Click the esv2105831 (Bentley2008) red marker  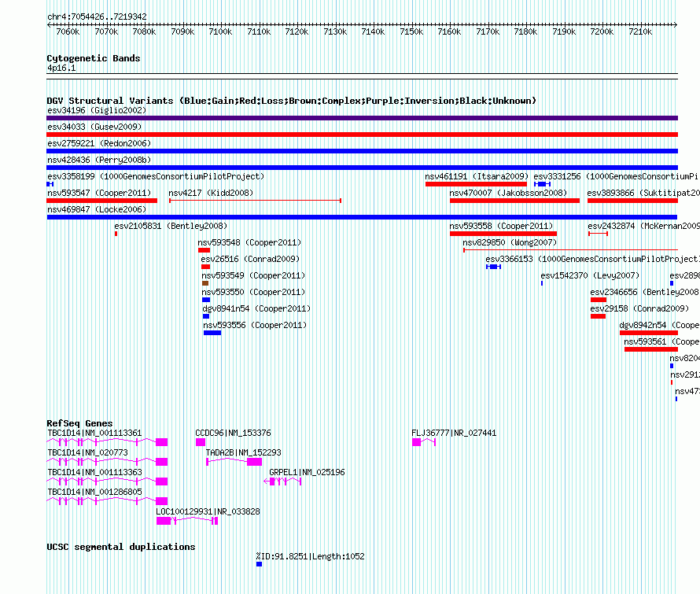[116, 234]
